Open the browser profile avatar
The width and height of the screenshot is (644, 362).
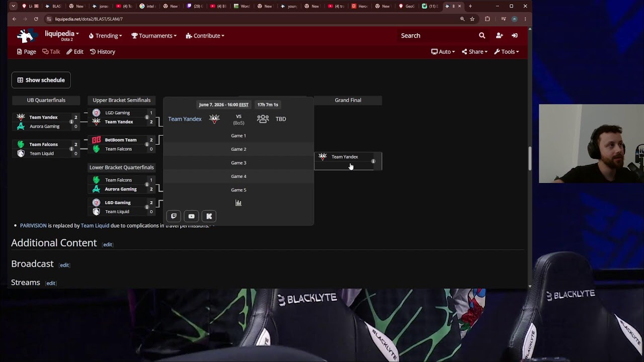(x=514, y=19)
